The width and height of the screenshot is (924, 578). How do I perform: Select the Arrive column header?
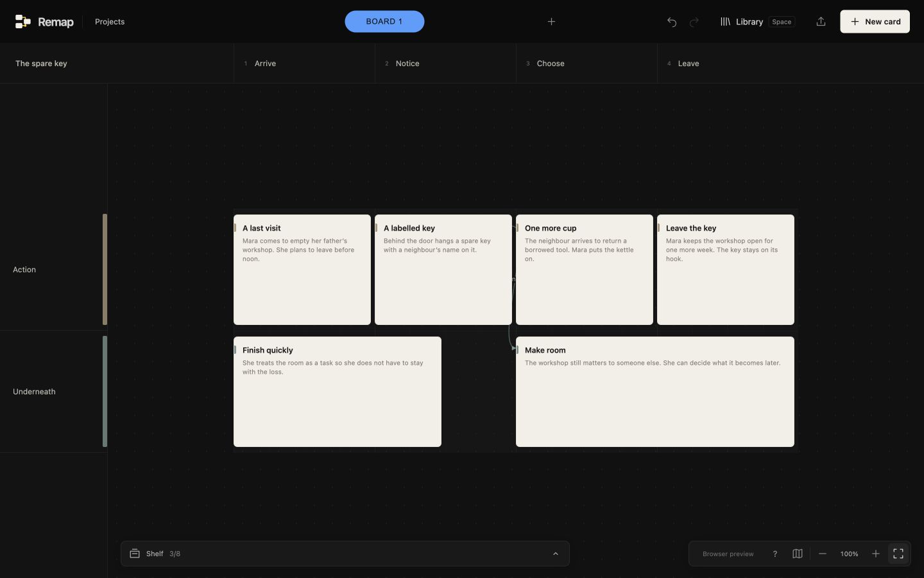305,64
